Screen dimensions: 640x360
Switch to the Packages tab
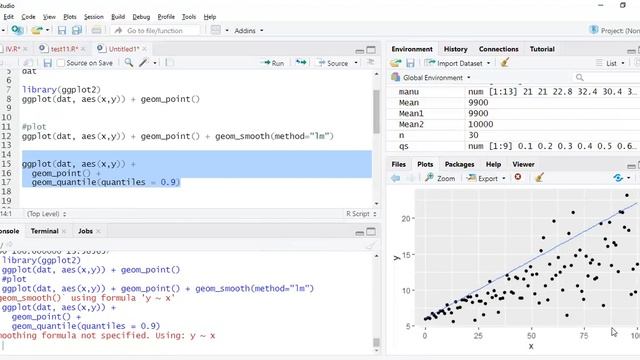459,164
